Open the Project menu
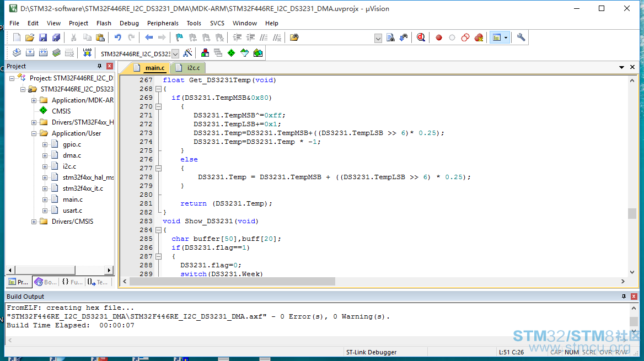 click(x=78, y=23)
